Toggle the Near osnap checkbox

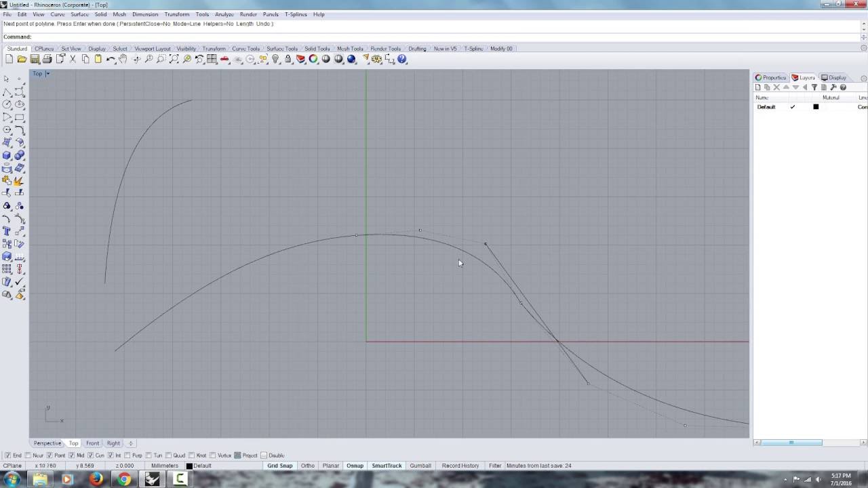click(x=28, y=455)
